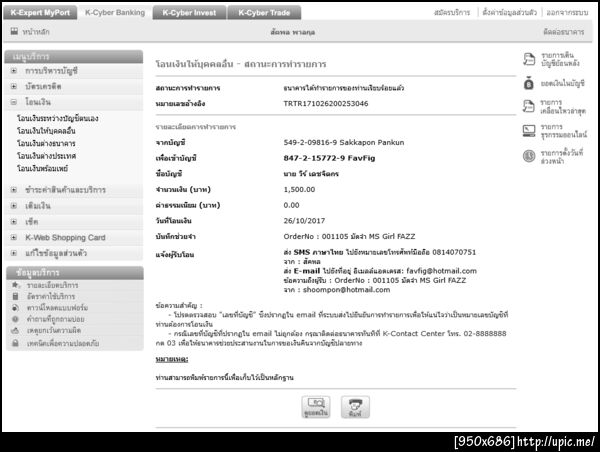This screenshot has height=452, width=600.
Task: Select โอนเงินให้บุคคลอื่น submenu item
Action: [46, 131]
